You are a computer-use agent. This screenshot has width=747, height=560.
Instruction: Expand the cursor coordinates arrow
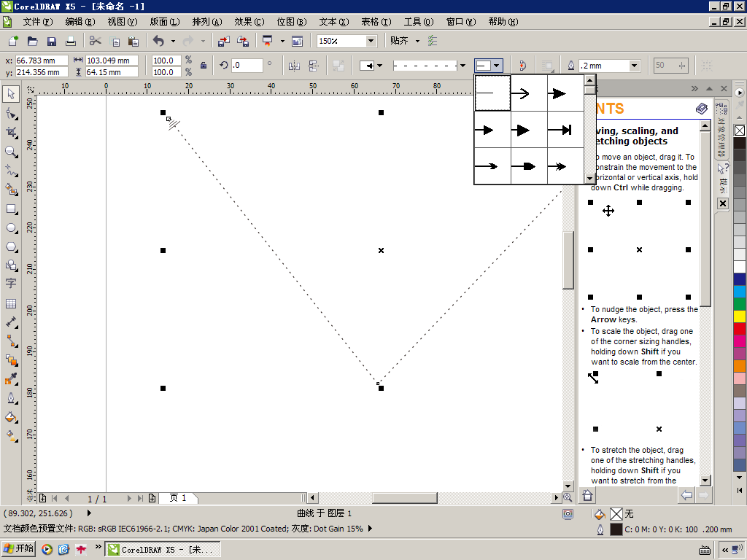tap(89, 513)
